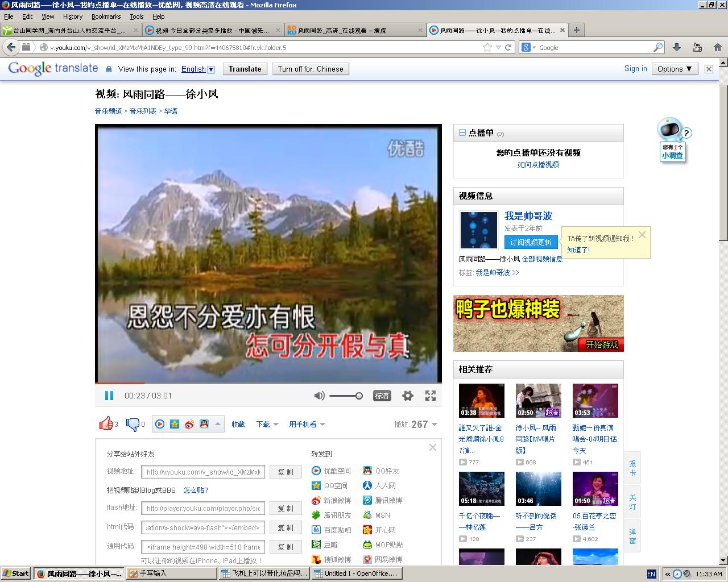Open the 如何点播视频 help link
The image size is (728, 582).
coord(538,164)
